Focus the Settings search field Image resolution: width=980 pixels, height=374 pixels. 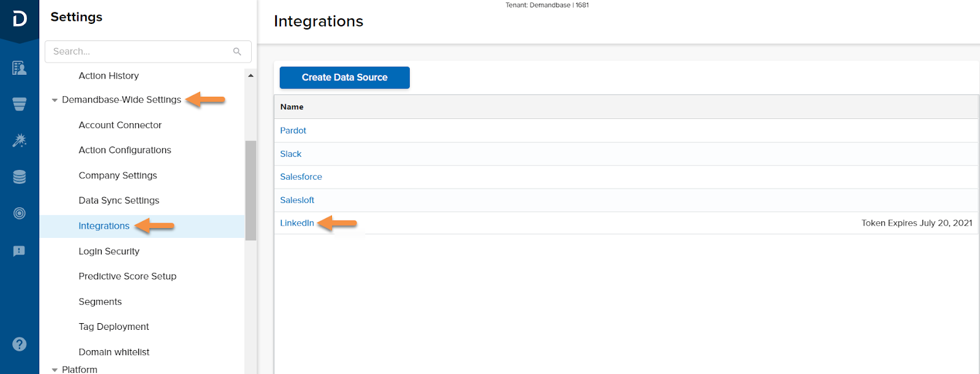[x=148, y=52]
